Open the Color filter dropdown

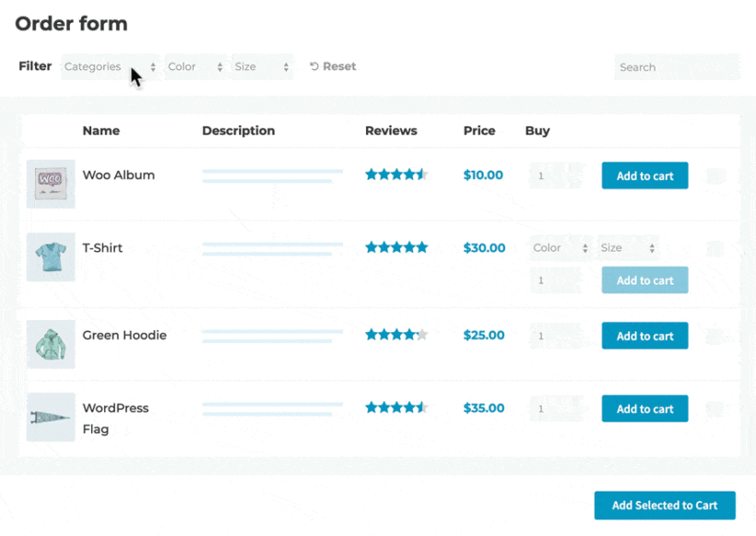195,66
